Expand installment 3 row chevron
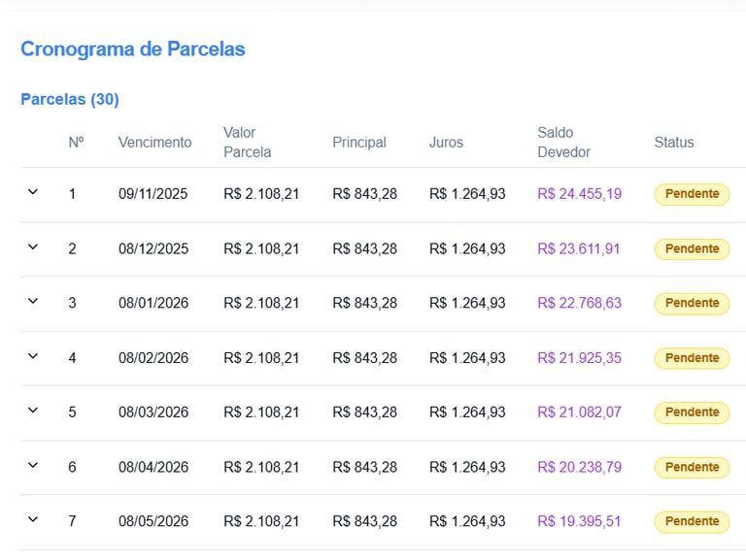 [33, 301]
